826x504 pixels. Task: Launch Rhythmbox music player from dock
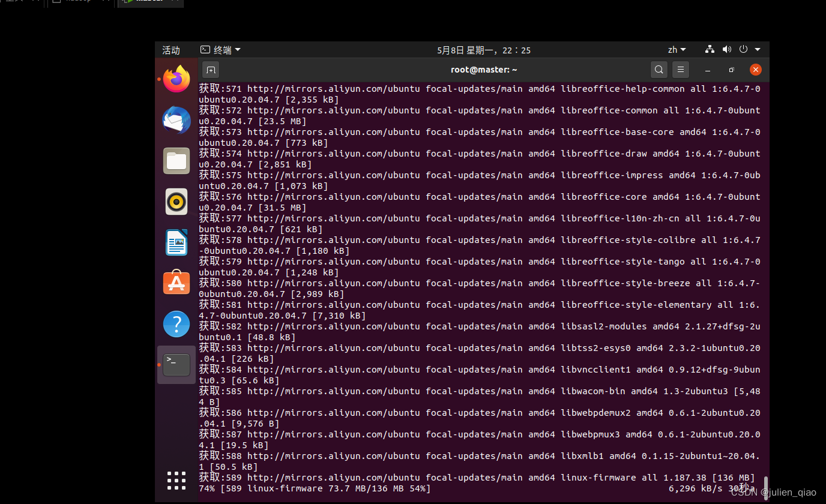pyautogui.click(x=176, y=202)
